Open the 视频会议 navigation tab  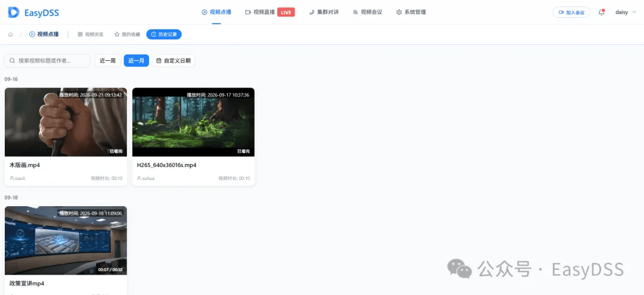(367, 13)
